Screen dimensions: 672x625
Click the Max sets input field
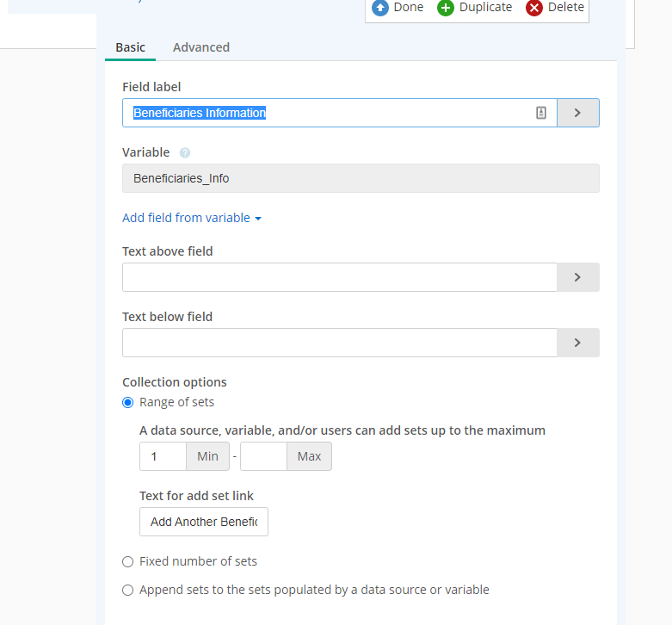[263, 456]
